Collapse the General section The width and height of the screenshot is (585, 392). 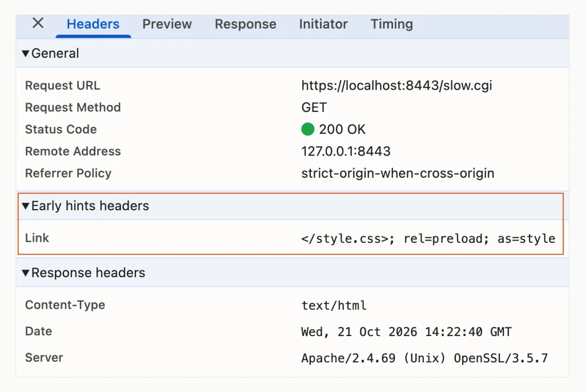[x=25, y=53]
